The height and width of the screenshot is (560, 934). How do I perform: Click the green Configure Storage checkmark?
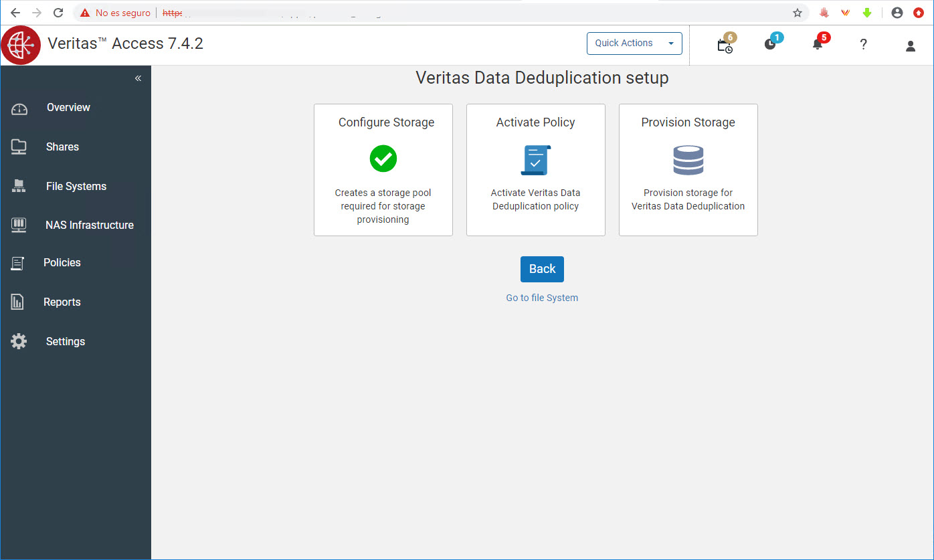pos(383,159)
